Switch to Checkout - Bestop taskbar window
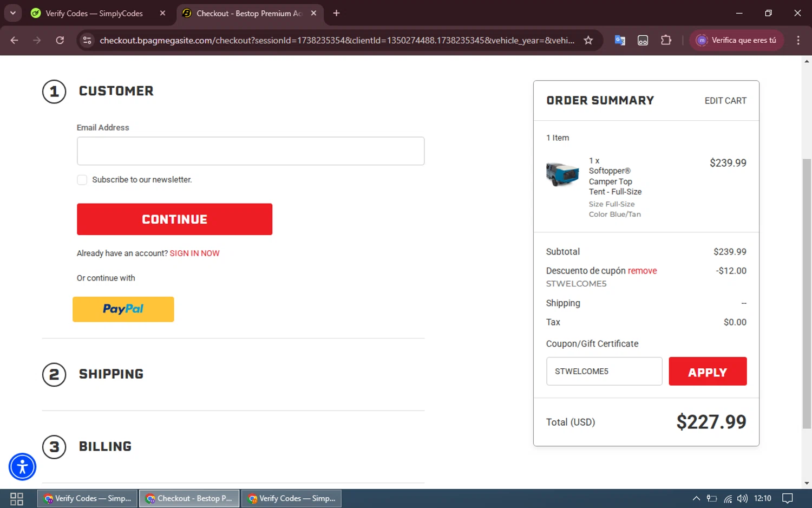The height and width of the screenshot is (508, 812). click(x=189, y=499)
